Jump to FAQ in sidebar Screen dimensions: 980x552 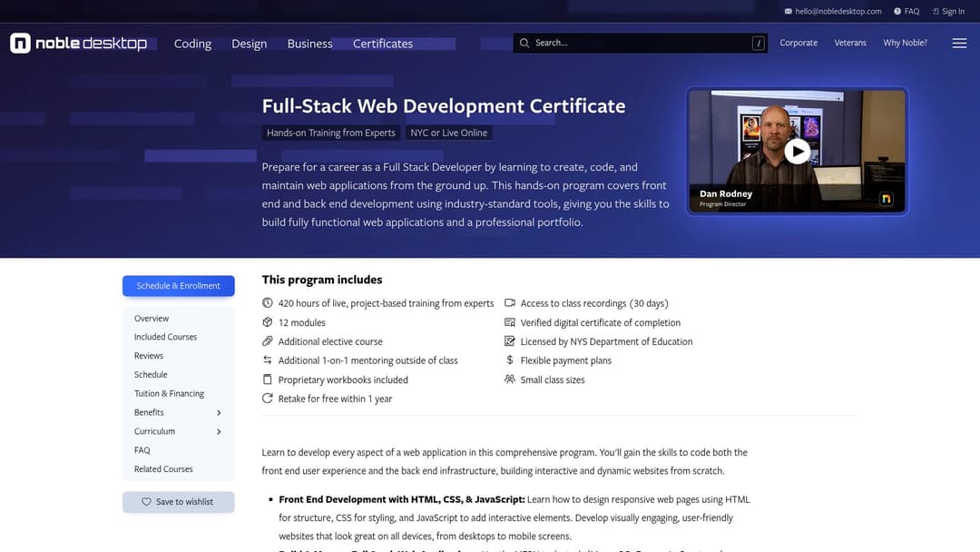[x=142, y=450]
